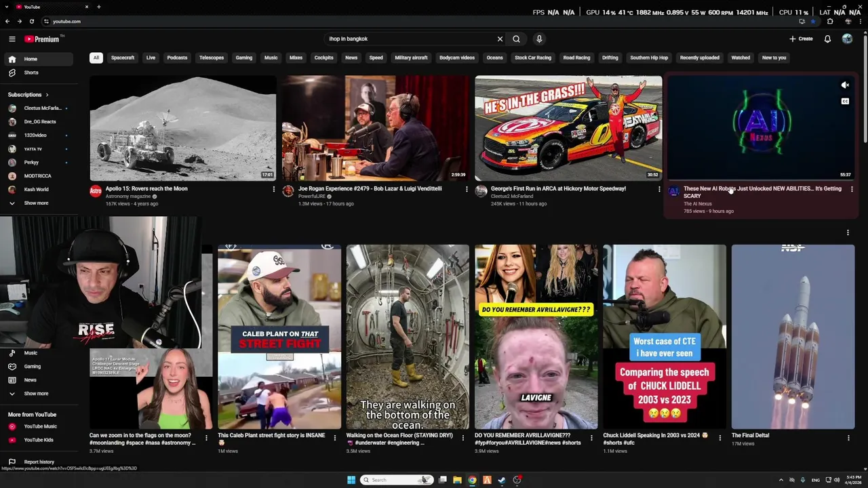Open Kash World subscription channel

[37, 190]
